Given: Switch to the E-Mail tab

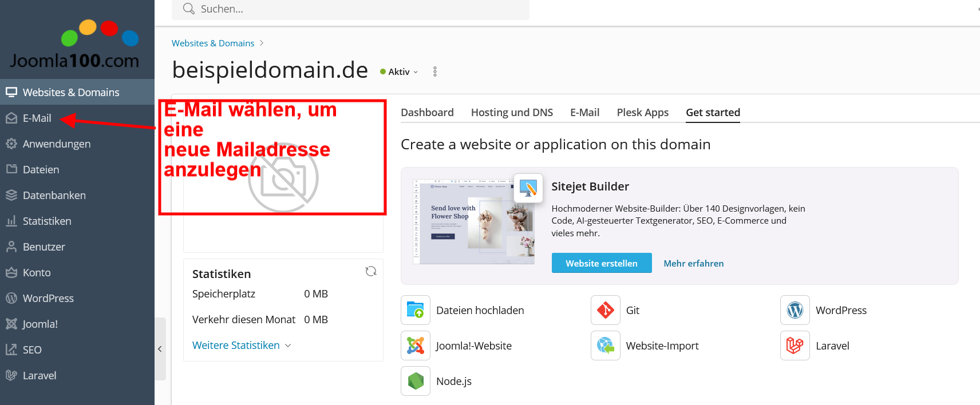Looking at the screenshot, I should click(x=584, y=112).
